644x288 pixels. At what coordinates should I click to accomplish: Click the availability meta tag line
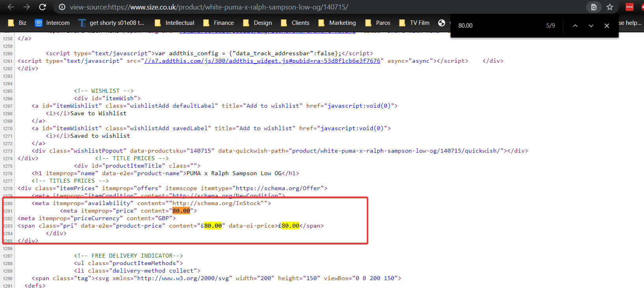coord(151,203)
